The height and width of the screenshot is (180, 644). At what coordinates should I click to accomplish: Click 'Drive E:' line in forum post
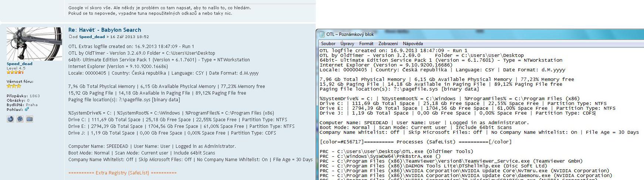[182, 126]
